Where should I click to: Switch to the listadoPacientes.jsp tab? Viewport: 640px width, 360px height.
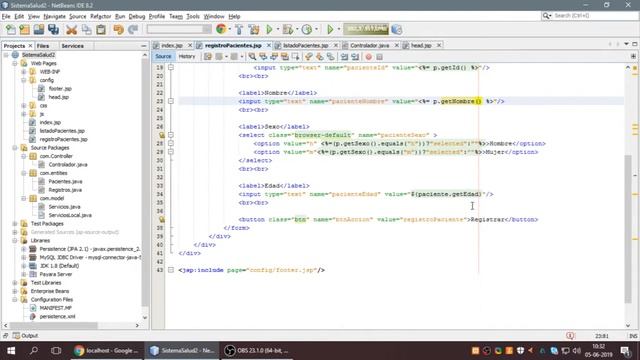point(306,45)
